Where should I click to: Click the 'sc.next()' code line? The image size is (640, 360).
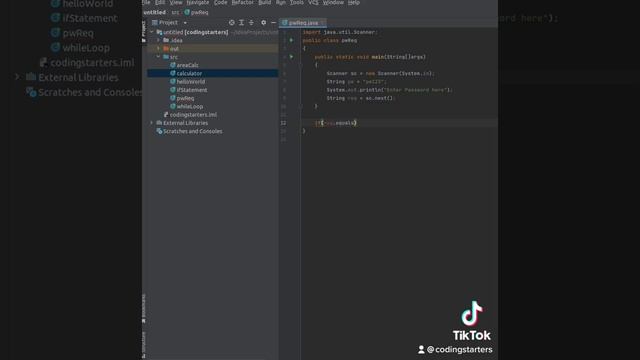pyautogui.click(x=360, y=98)
